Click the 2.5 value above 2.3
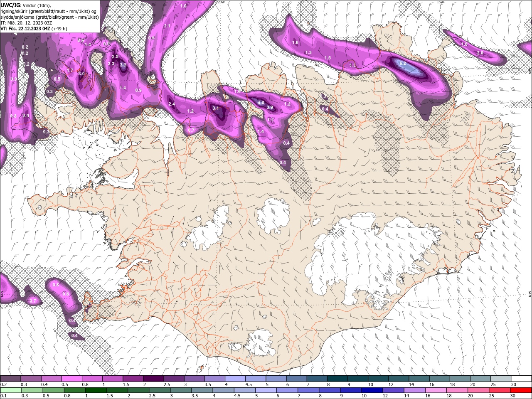Viewport: 532px width, 399px height. [x=115, y=57]
